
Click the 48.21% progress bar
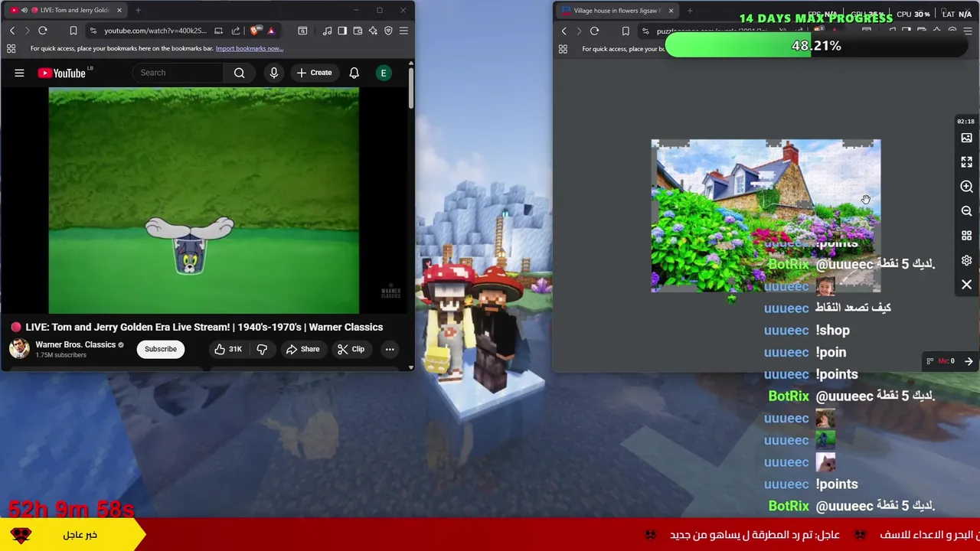tap(816, 46)
